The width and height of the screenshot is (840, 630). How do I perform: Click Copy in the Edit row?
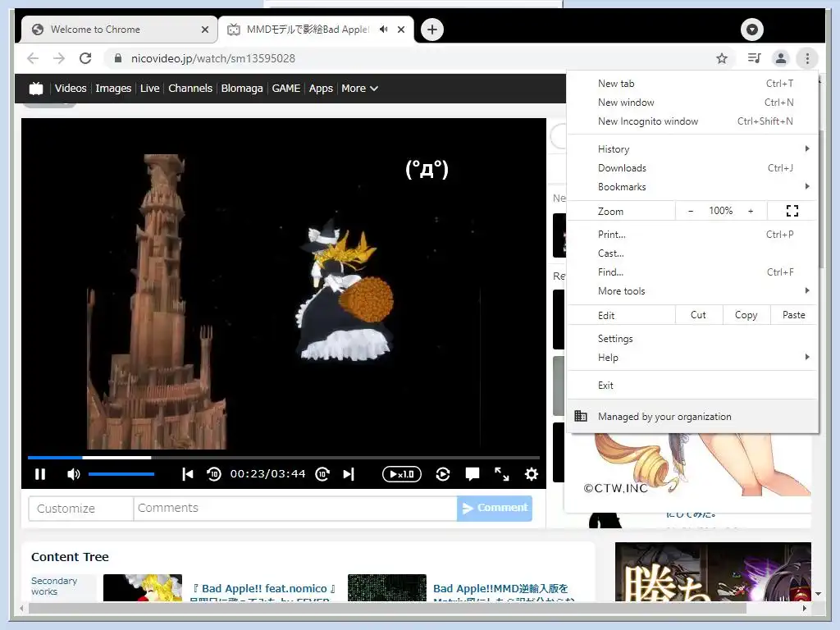(x=746, y=315)
